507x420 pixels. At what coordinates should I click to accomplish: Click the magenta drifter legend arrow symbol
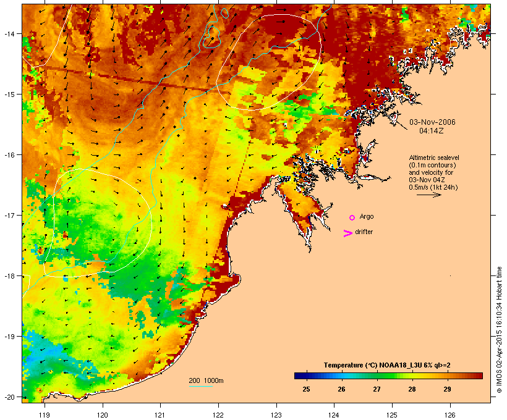pyautogui.click(x=347, y=233)
